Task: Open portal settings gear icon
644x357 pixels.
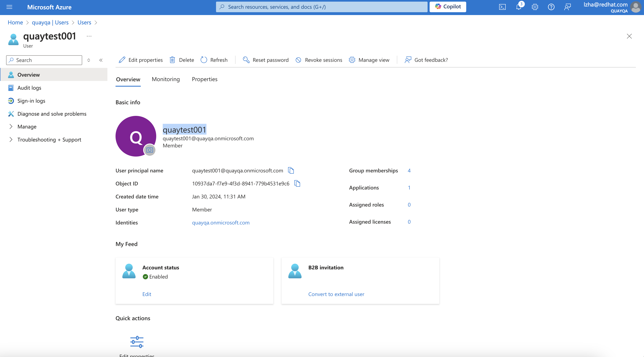Action: point(535,7)
